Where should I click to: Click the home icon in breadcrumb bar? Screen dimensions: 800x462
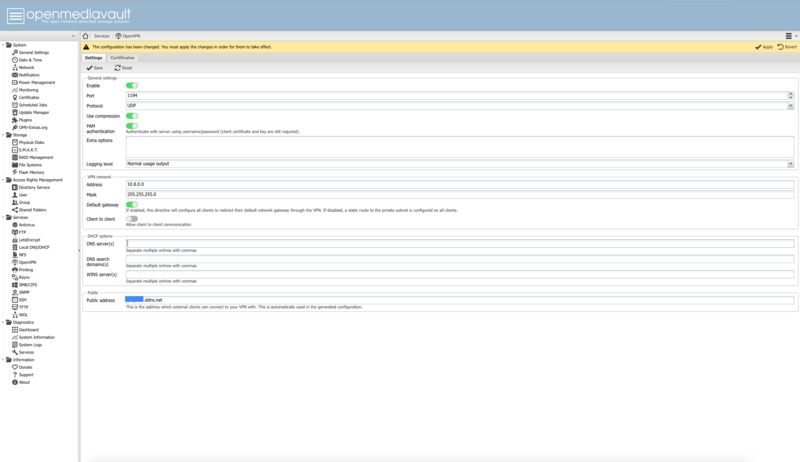[x=86, y=36]
